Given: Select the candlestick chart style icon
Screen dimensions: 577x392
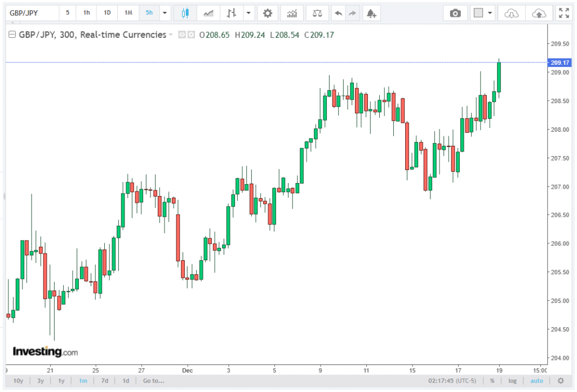Looking at the screenshot, I should 185,13.
